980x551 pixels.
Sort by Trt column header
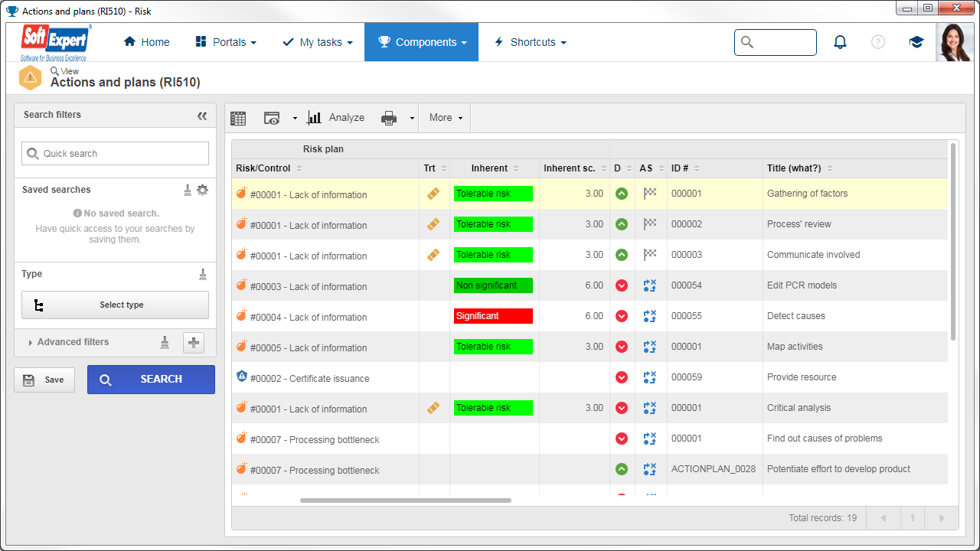point(434,168)
